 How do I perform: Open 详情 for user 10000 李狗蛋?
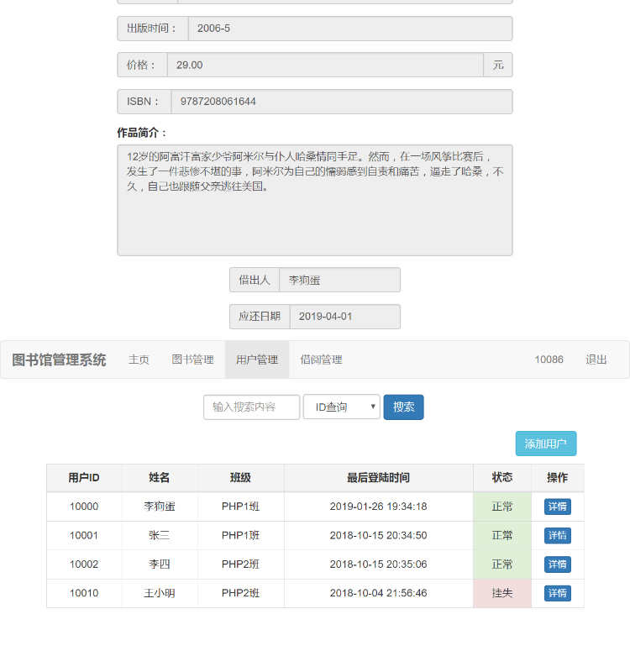click(558, 507)
